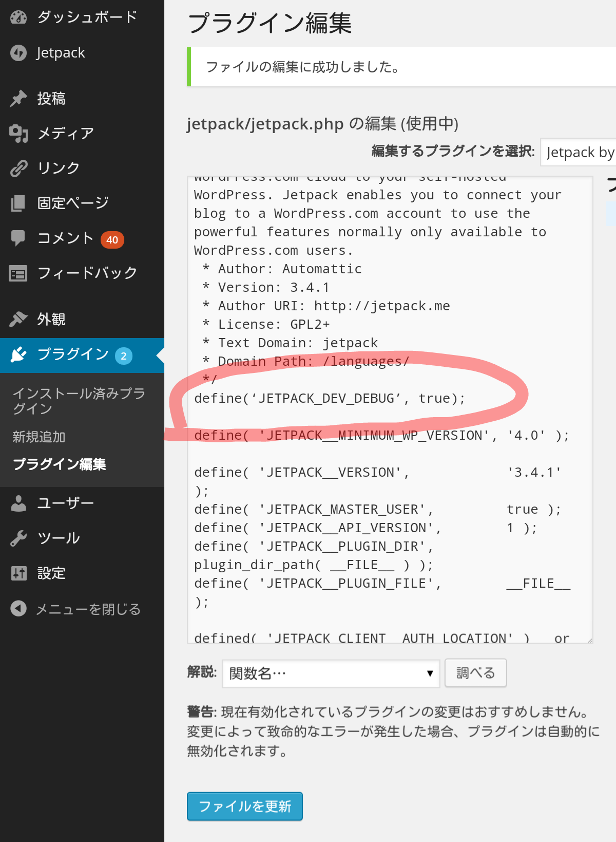This screenshot has width=616, height=842.
Task: Click the Jetpack logo icon
Action: point(18,52)
